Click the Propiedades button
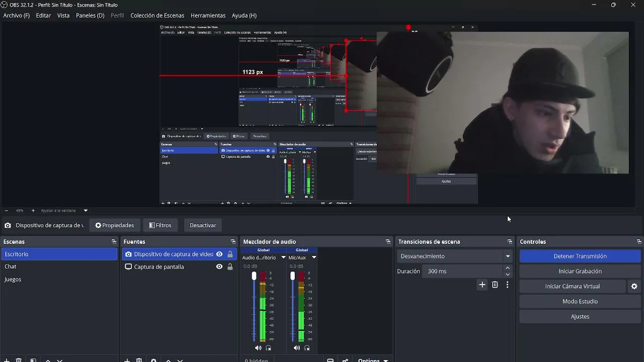 point(115,225)
